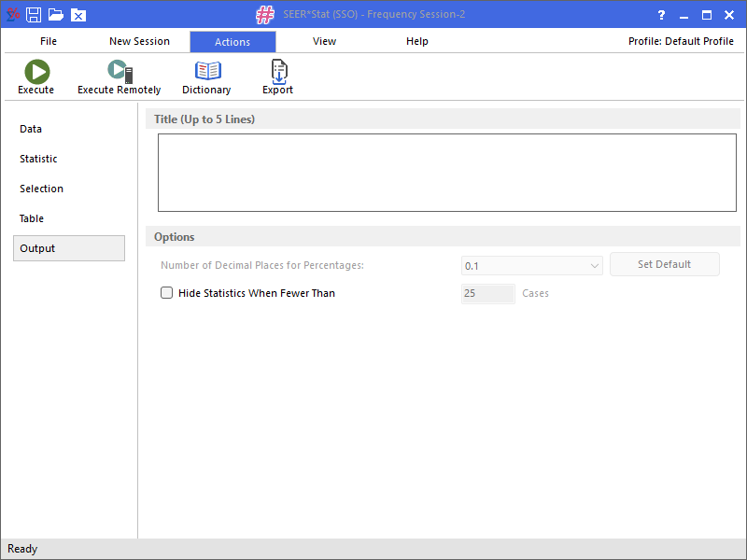The height and width of the screenshot is (560, 747).
Task: Open the Help menu
Action: [416, 41]
